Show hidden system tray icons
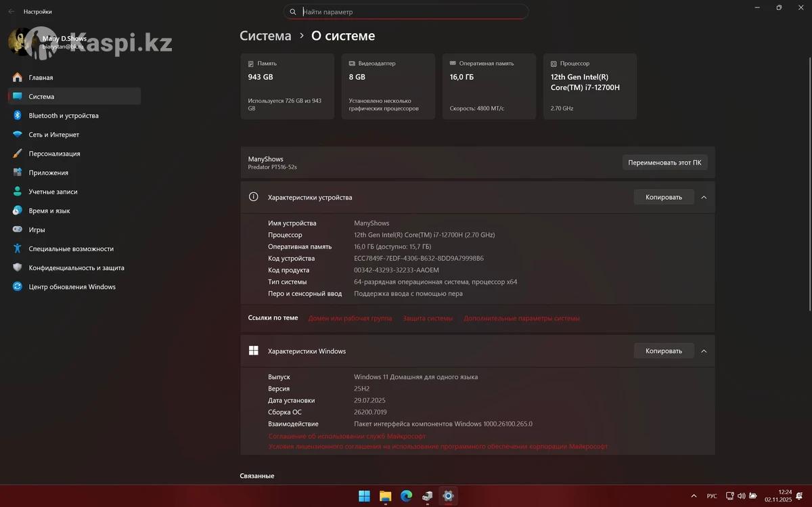 click(694, 496)
